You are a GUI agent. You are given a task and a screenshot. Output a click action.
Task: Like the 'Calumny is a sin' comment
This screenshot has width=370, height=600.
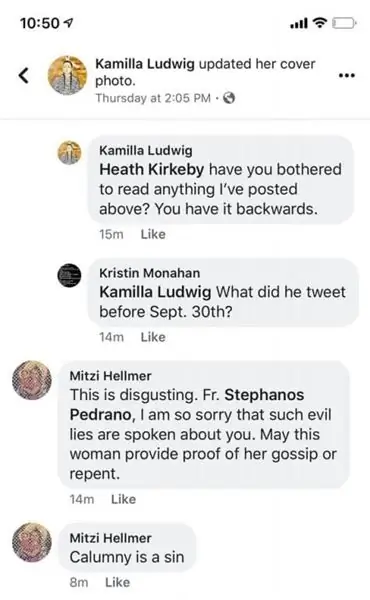point(117,582)
